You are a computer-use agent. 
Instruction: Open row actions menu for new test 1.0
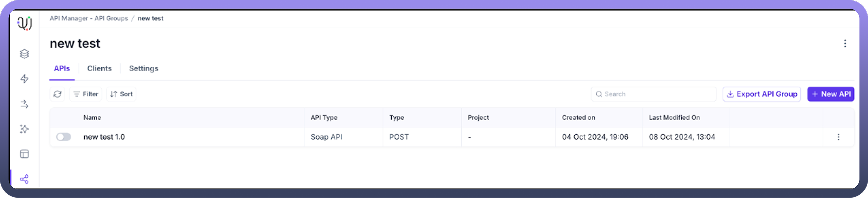838,137
